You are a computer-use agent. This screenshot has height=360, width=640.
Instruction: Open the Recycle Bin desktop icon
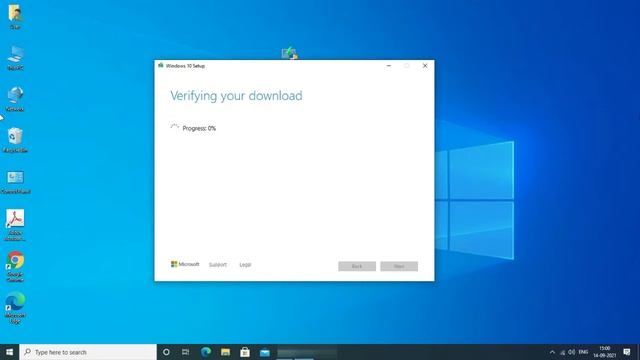pyautogui.click(x=15, y=140)
